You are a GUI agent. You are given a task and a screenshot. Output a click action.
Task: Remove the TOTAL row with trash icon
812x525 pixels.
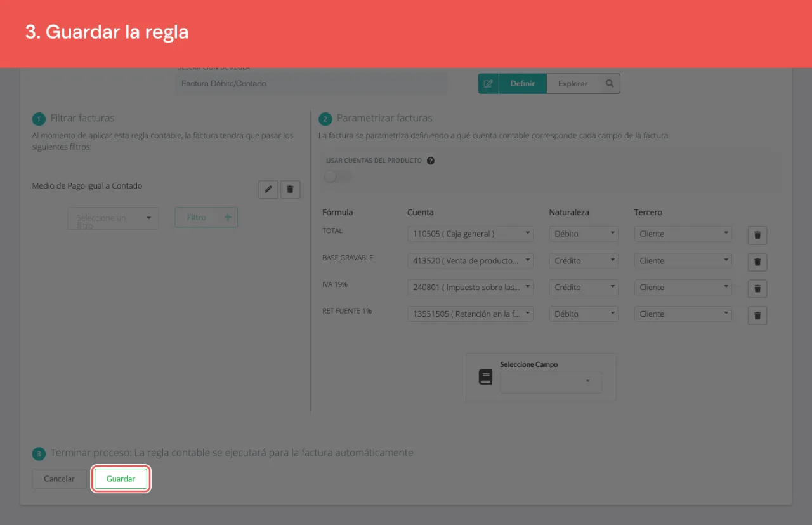tap(757, 235)
